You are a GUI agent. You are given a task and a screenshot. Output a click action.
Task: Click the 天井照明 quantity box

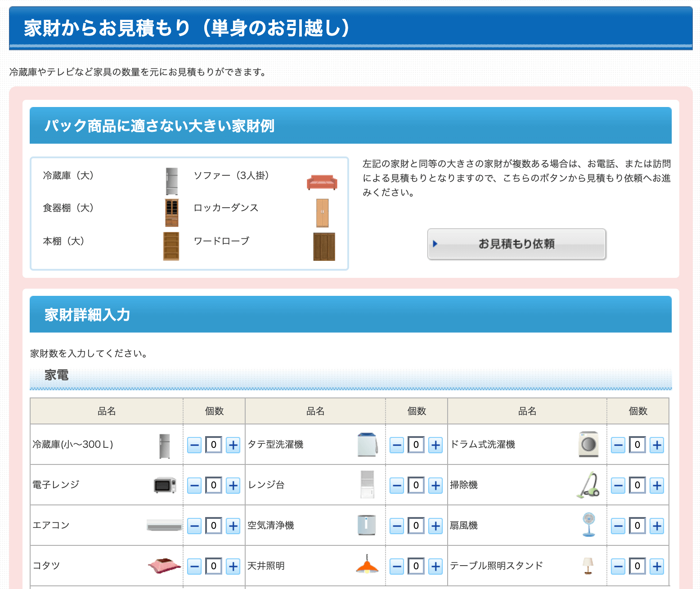416,566
